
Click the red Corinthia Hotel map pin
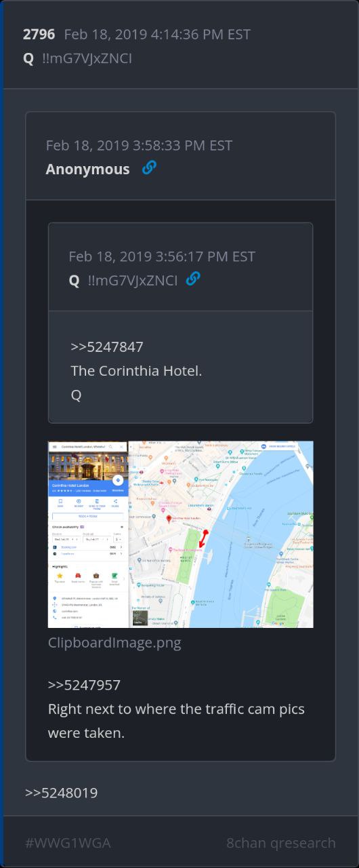169,519
